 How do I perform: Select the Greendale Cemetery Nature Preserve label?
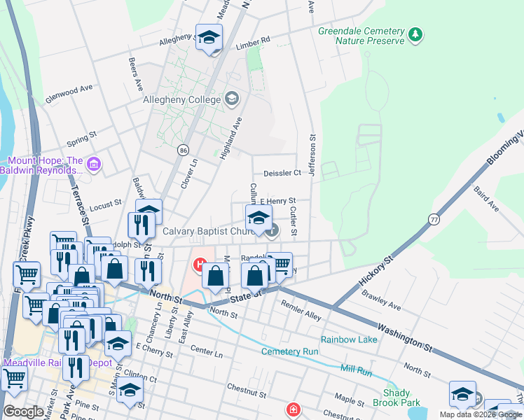361,36
